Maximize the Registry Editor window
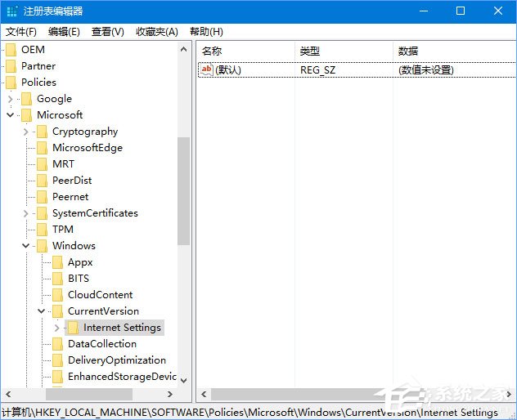This screenshot has height=420, width=517. (461, 11)
